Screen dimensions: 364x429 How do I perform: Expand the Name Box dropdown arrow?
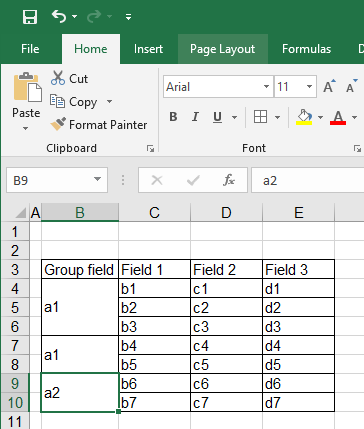point(97,180)
